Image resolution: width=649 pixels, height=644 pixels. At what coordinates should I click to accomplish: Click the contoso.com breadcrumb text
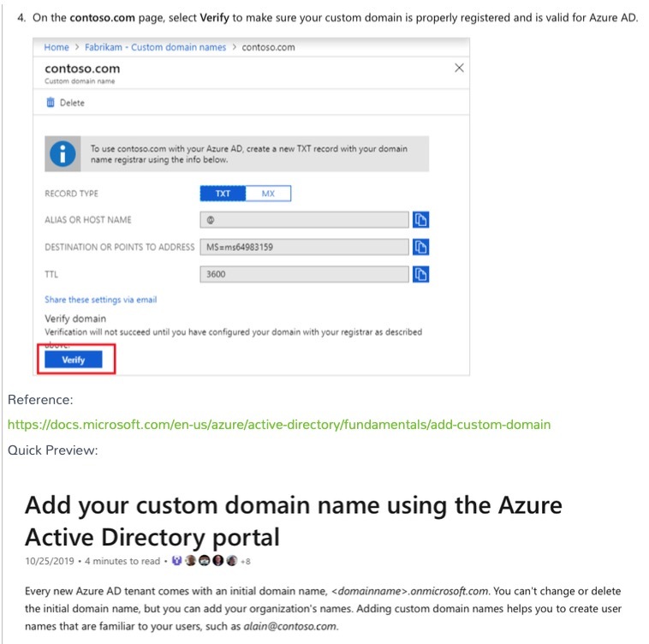point(268,47)
